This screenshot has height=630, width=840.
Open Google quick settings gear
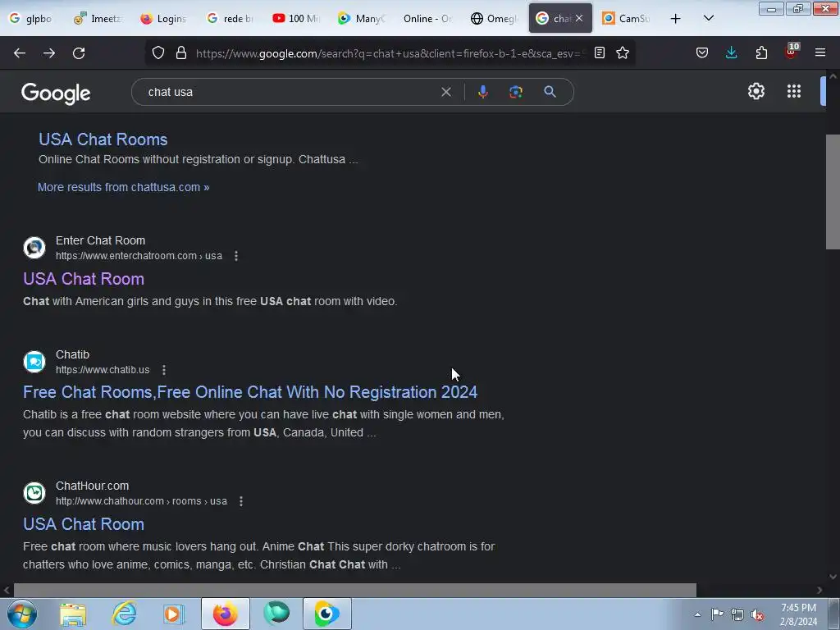click(756, 91)
